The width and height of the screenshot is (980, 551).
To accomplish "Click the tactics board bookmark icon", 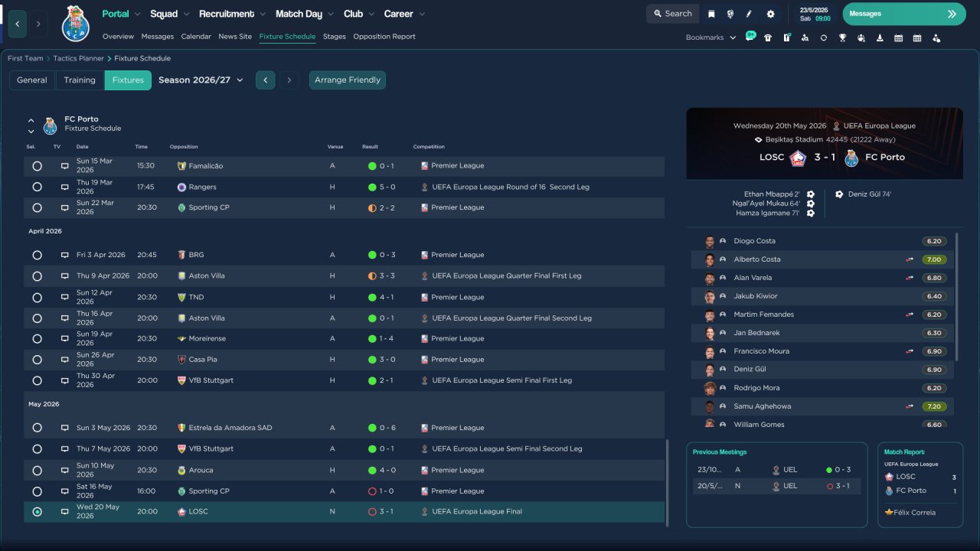I will click(786, 37).
